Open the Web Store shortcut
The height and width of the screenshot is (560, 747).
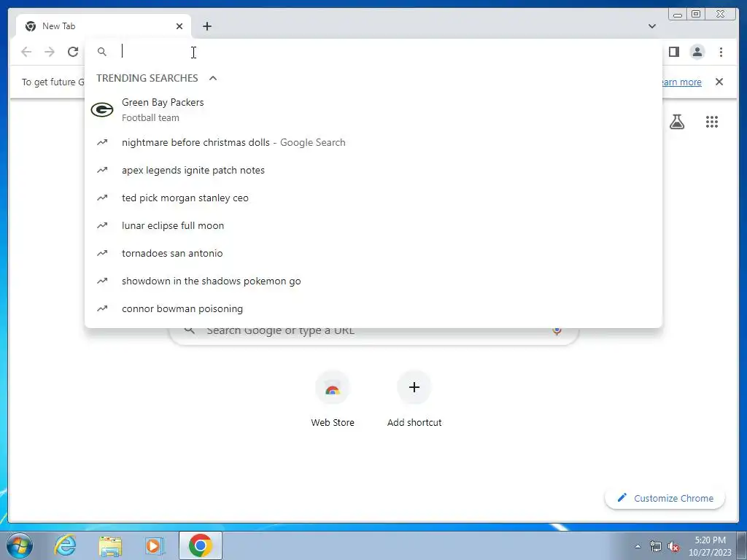click(x=333, y=399)
